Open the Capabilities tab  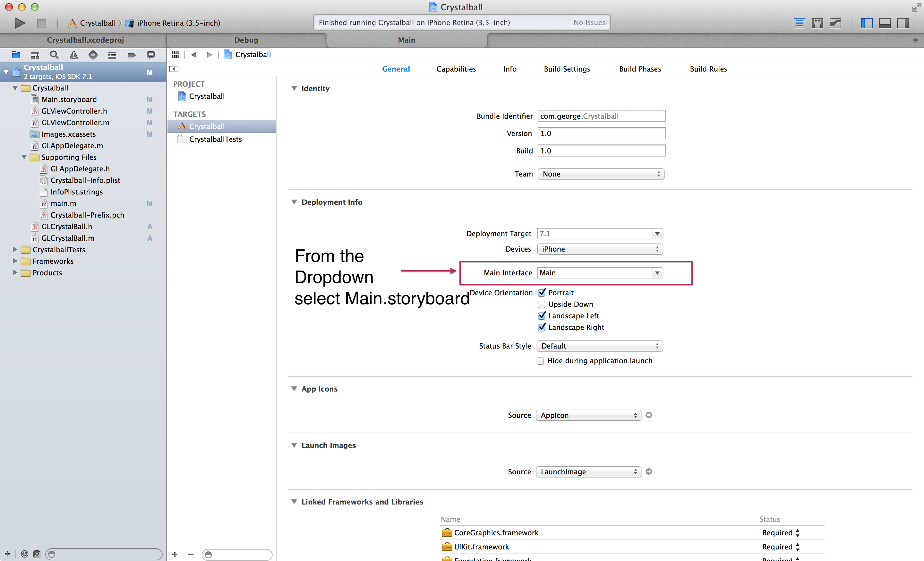click(x=456, y=69)
